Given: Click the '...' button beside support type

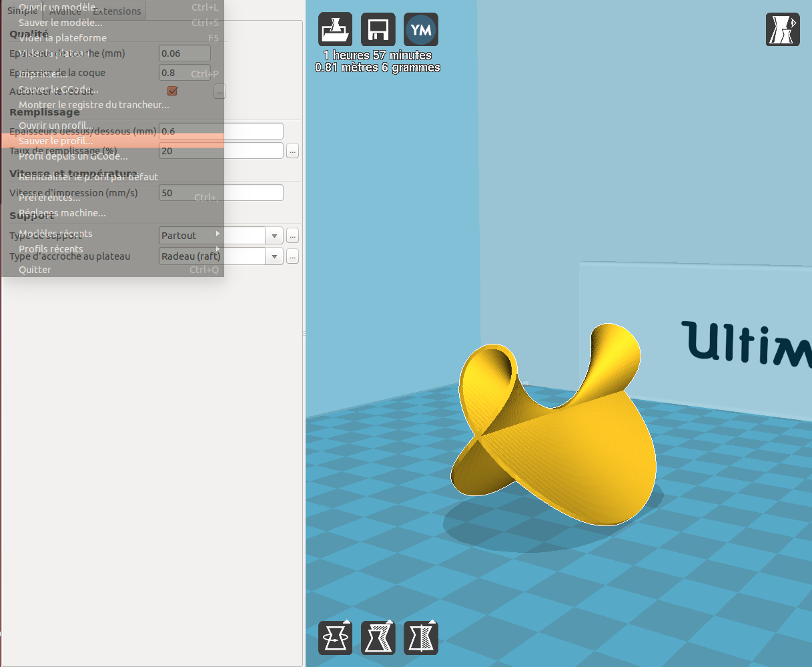Looking at the screenshot, I should (292, 236).
